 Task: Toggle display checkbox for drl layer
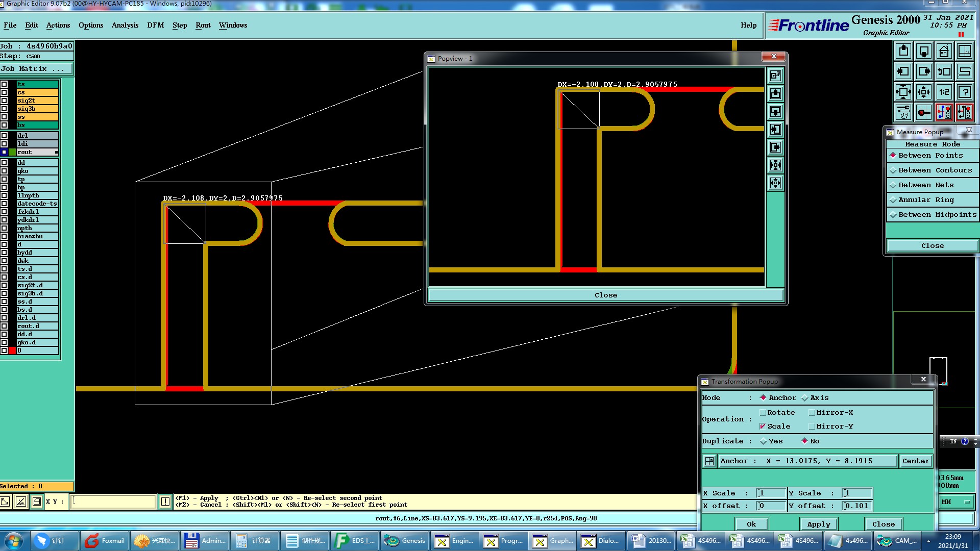pyautogui.click(x=4, y=136)
